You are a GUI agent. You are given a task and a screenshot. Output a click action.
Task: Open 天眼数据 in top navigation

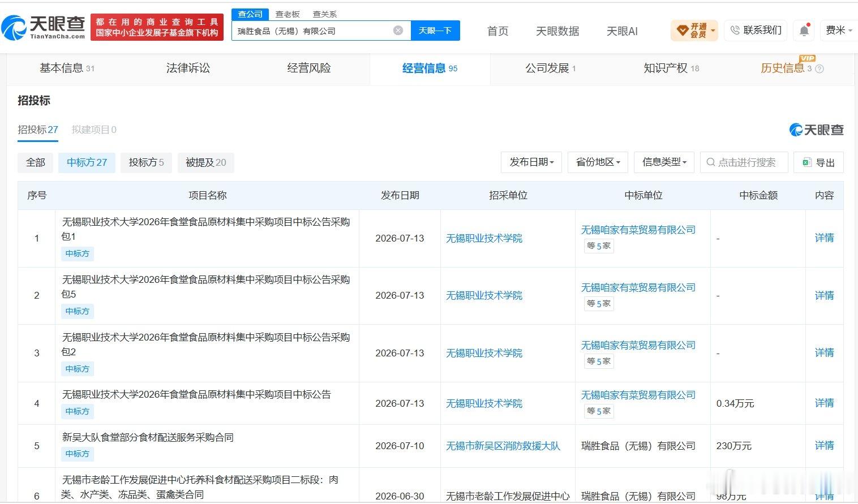(557, 31)
